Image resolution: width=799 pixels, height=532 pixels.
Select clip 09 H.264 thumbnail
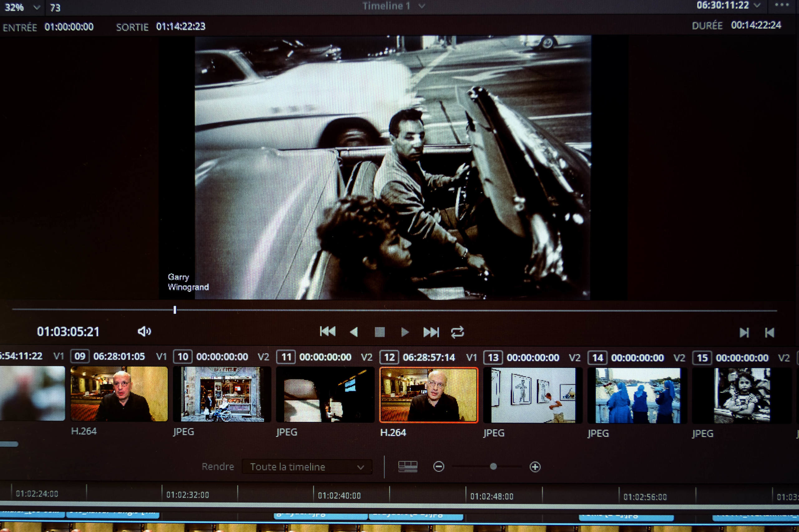pyautogui.click(x=119, y=394)
